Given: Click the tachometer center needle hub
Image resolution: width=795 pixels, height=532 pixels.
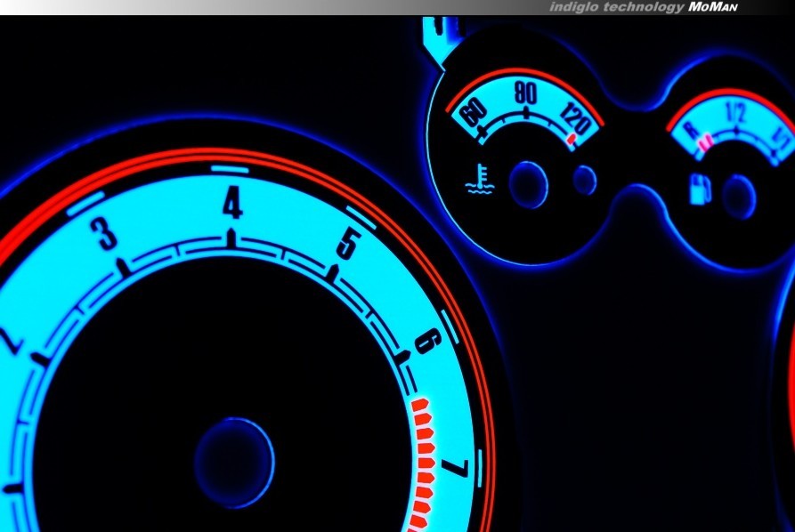Looking at the screenshot, I should pos(234,463).
